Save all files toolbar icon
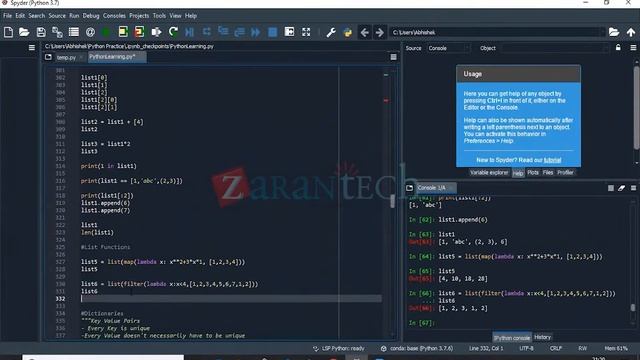This screenshot has width=640, height=360. tap(57, 32)
